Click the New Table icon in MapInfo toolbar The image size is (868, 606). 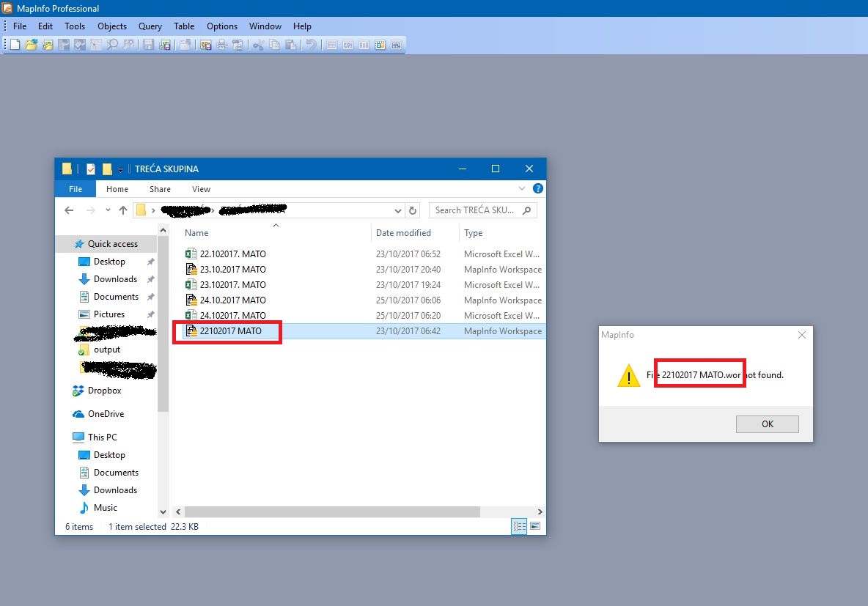point(15,45)
